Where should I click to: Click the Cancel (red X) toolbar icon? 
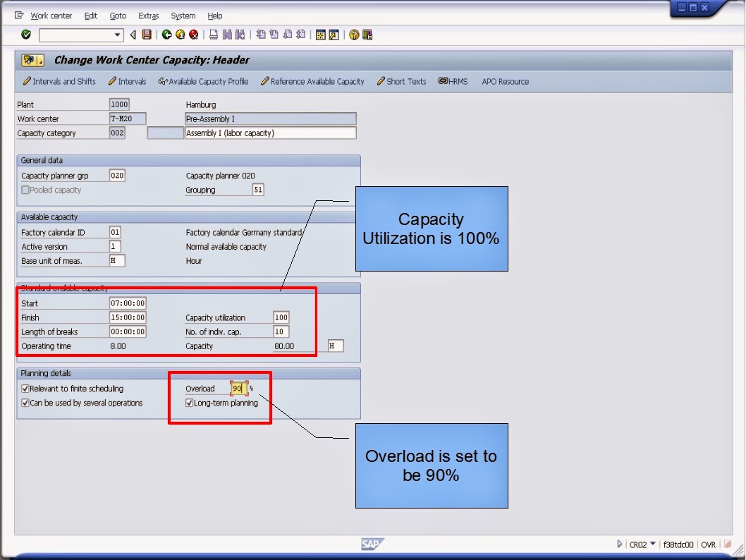point(195,33)
